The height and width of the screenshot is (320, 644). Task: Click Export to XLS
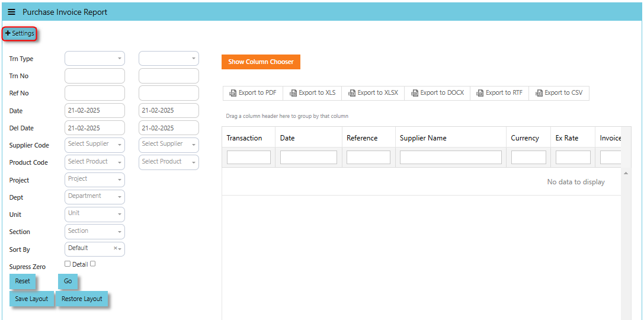tap(313, 93)
